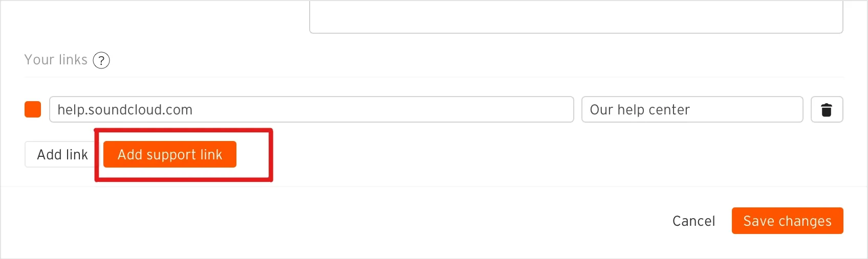Delete the help.soundcloud.com link with trash icon
The width and height of the screenshot is (868, 259).
click(827, 109)
